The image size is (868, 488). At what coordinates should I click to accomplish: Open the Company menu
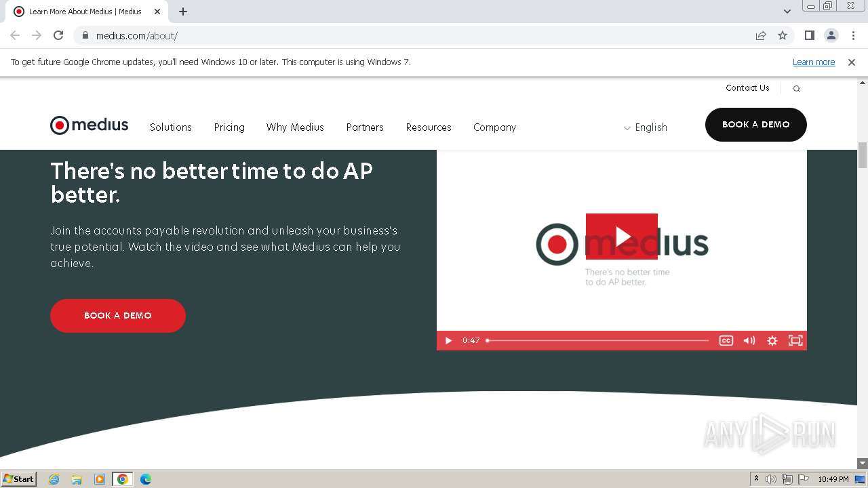click(x=495, y=127)
